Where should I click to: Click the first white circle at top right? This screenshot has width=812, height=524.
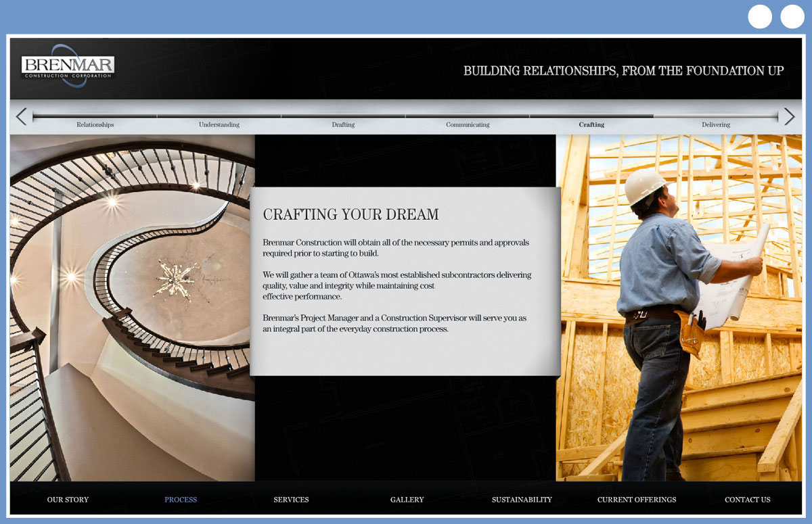pyautogui.click(x=760, y=17)
